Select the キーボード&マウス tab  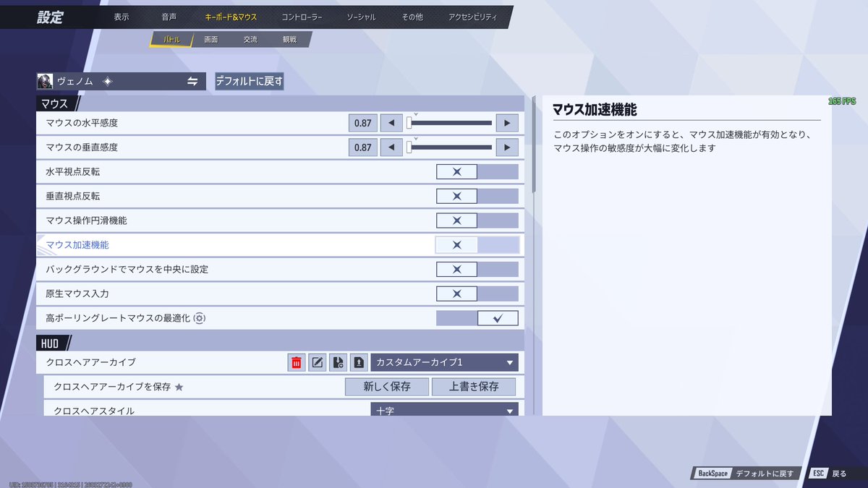tap(231, 17)
